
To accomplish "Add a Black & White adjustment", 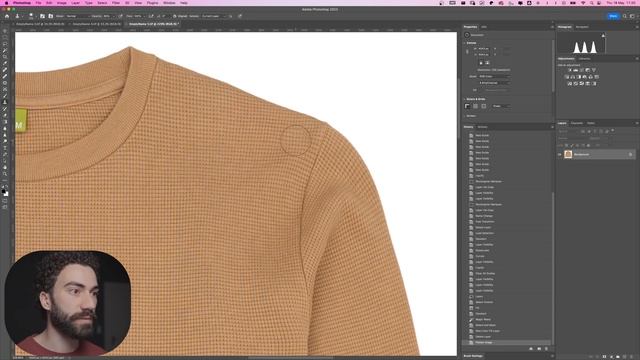I will tap(579, 77).
